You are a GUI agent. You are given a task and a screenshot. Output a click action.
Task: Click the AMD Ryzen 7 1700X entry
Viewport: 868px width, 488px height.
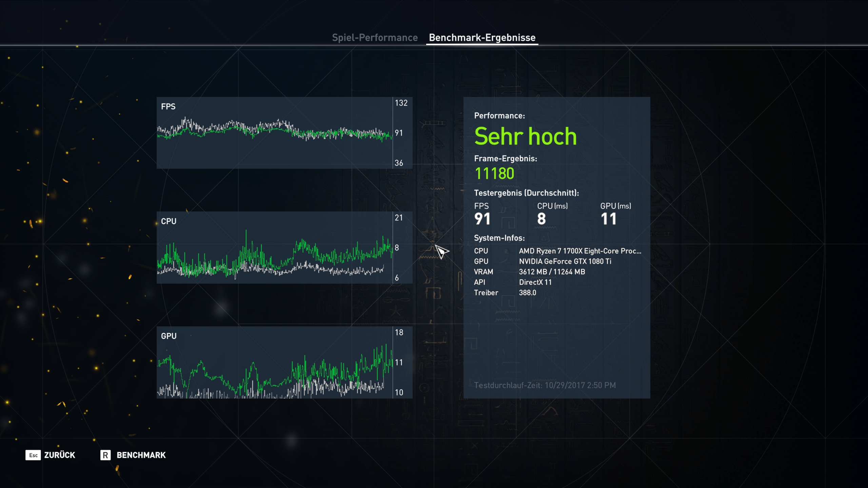point(580,251)
